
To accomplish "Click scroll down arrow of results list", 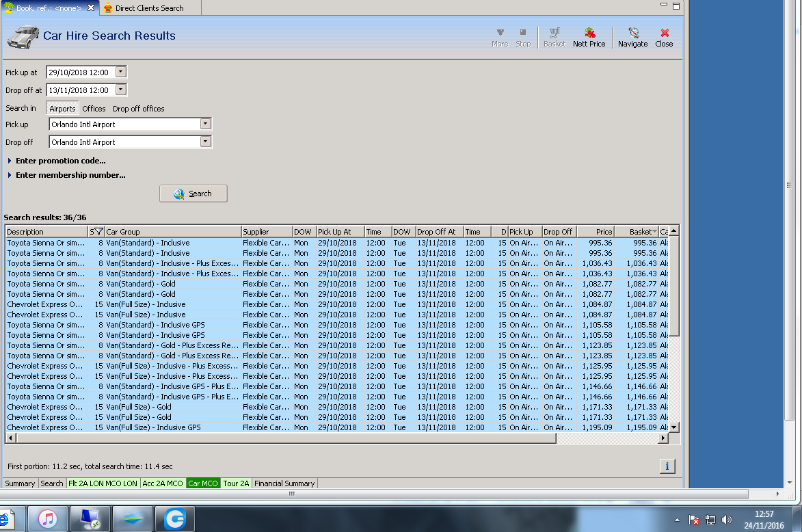I will pos(674,427).
